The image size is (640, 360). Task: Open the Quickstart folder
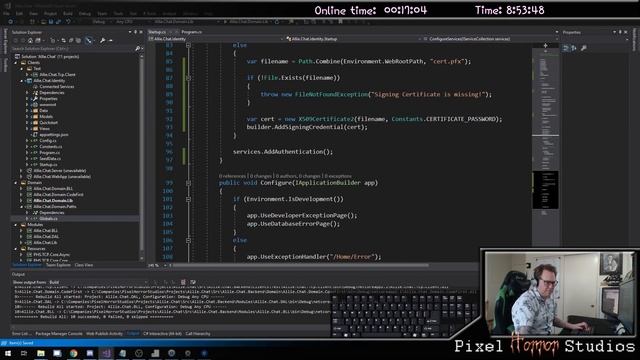49,122
